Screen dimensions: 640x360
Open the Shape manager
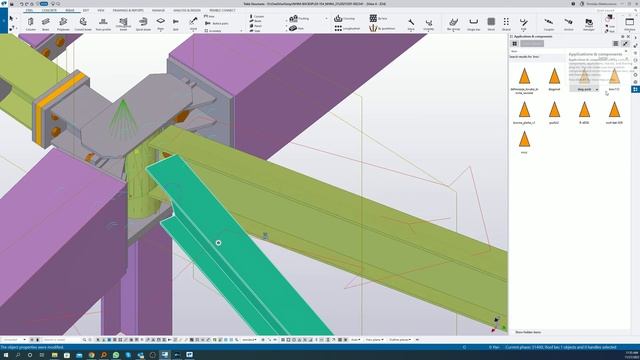point(589,24)
